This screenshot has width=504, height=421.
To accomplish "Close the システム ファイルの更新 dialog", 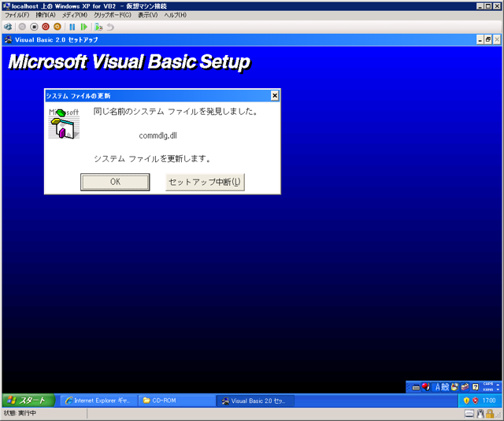I will [x=275, y=96].
